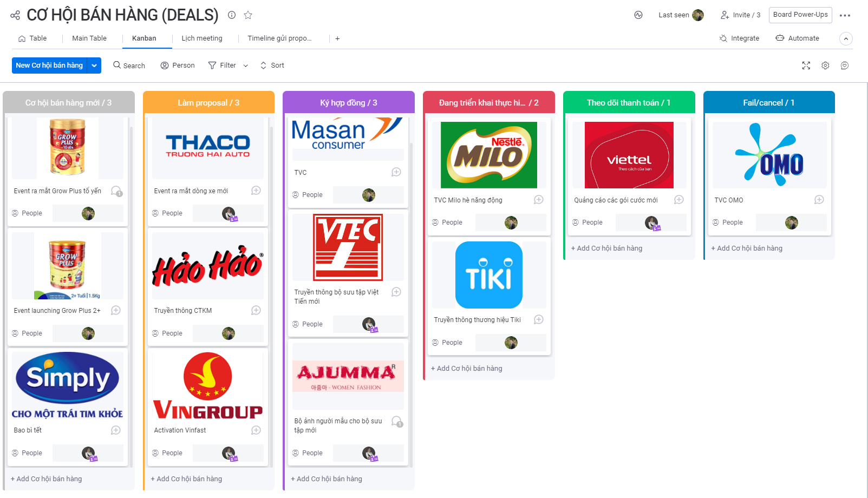Screen dimensions: 868x498
Task: Open Kanban settings gear icon
Action: click(825, 65)
